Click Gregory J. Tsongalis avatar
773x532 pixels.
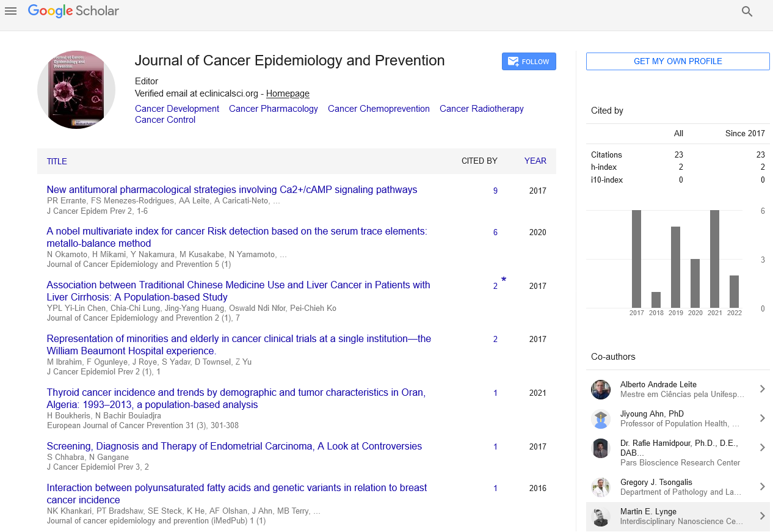(601, 487)
